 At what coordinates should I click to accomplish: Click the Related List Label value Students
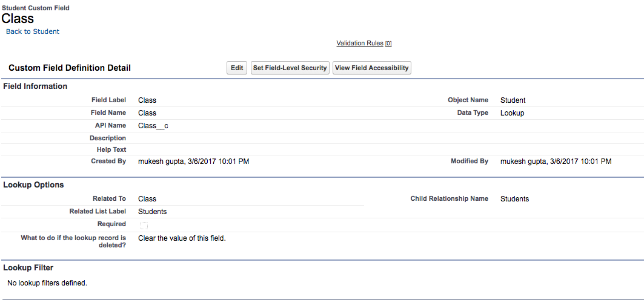[152, 212]
